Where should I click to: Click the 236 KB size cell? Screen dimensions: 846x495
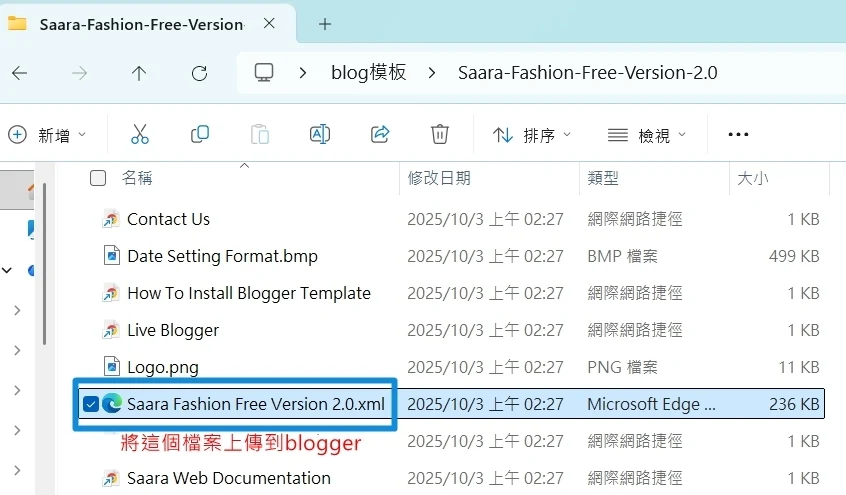click(794, 404)
